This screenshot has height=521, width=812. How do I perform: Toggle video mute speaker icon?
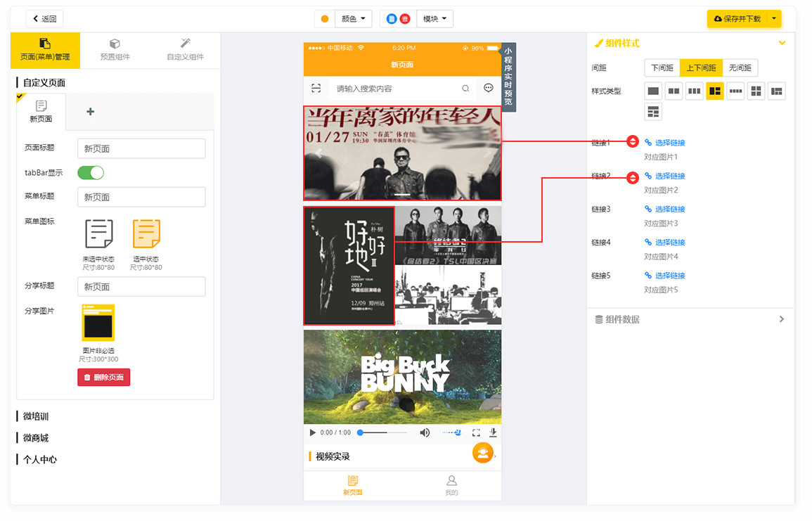(x=425, y=432)
